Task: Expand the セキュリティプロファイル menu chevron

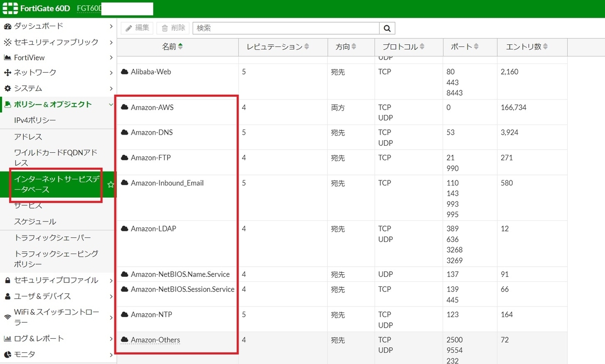Action: 111,280
